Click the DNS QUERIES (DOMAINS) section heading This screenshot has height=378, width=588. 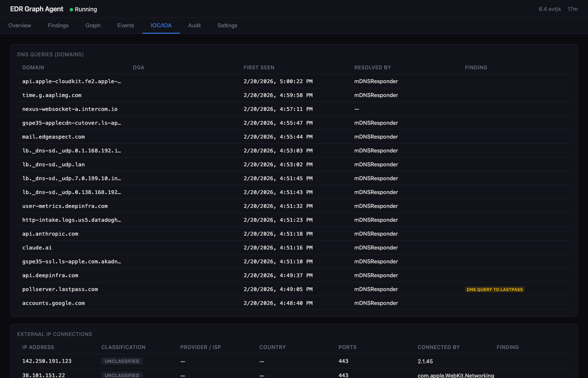pyautogui.click(x=50, y=55)
